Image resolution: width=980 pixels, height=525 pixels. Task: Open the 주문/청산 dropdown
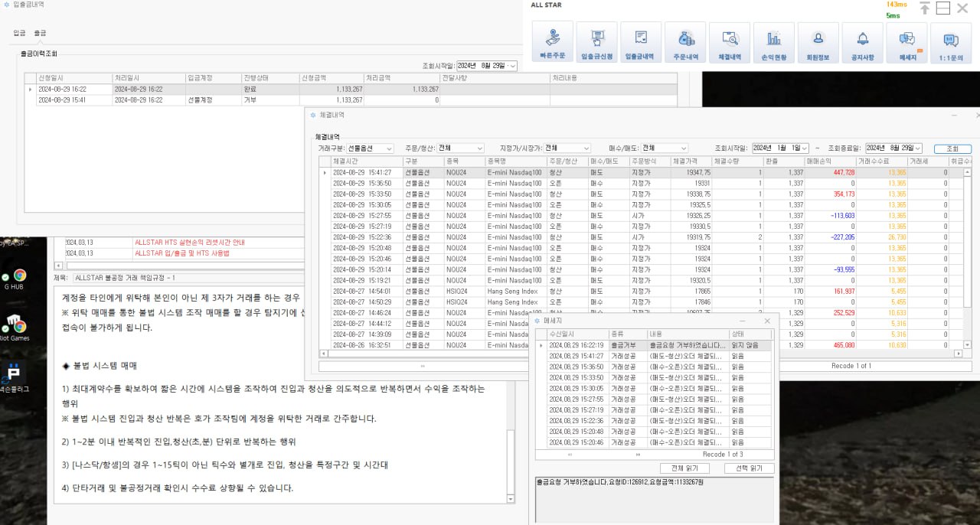[459, 148]
